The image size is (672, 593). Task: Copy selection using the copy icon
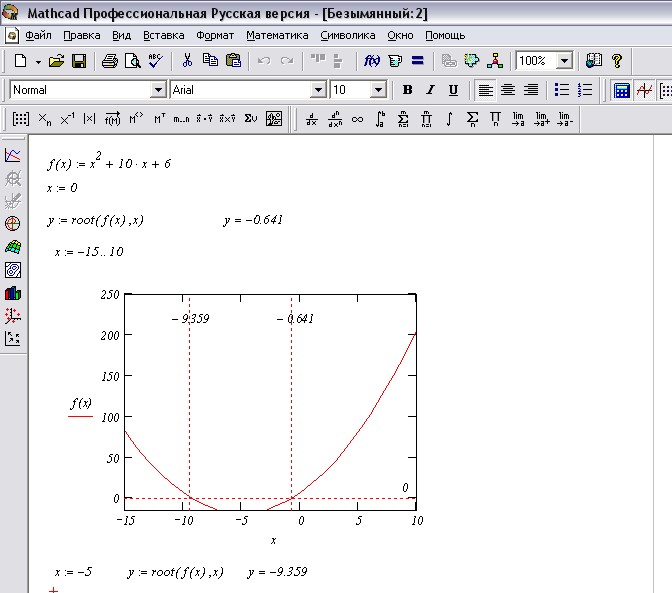pyautogui.click(x=210, y=60)
